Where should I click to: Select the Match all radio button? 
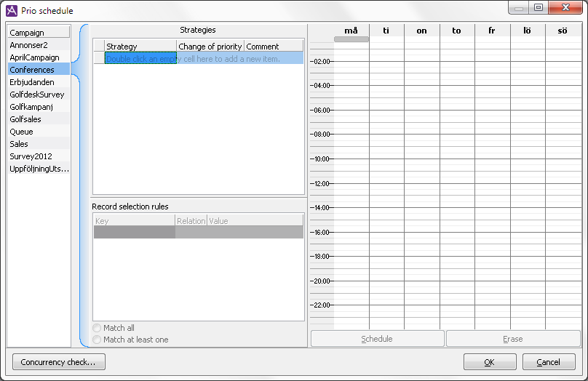pyautogui.click(x=98, y=329)
